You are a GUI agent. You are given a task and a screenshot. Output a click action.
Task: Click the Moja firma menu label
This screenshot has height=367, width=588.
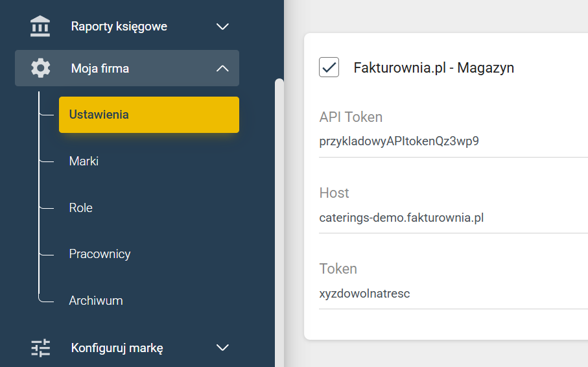(x=100, y=68)
